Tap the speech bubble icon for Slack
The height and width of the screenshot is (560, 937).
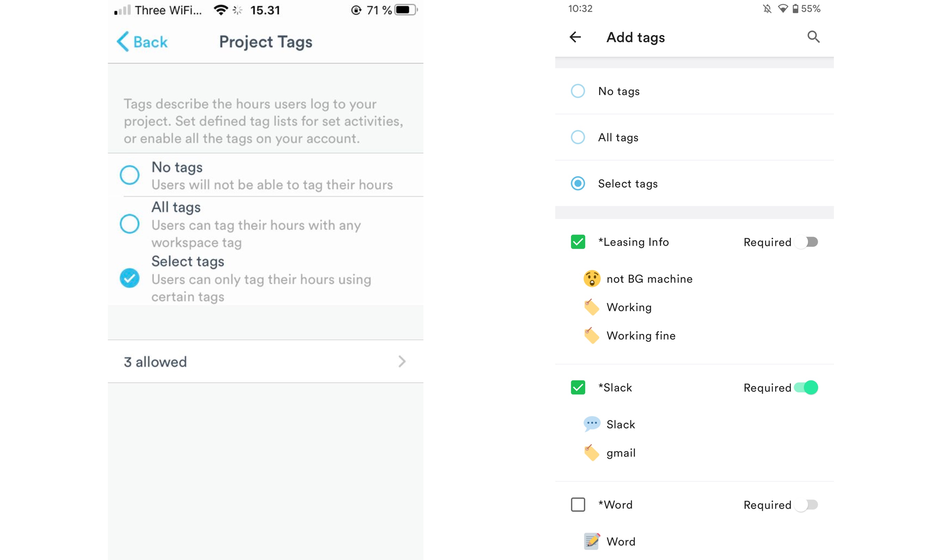point(591,424)
